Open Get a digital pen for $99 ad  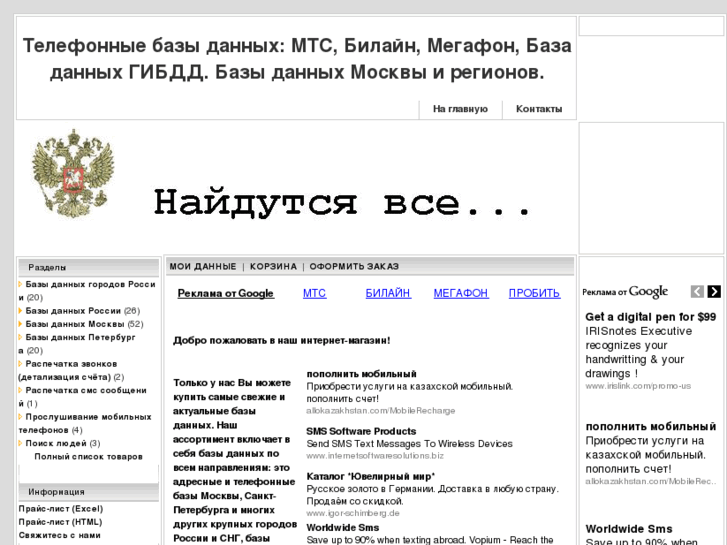click(650, 317)
